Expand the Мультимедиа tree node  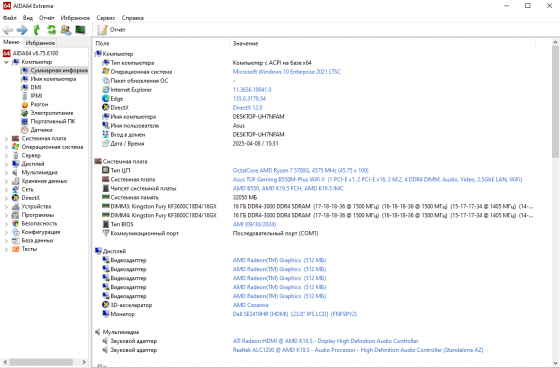pyautogui.click(x=6, y=173)
